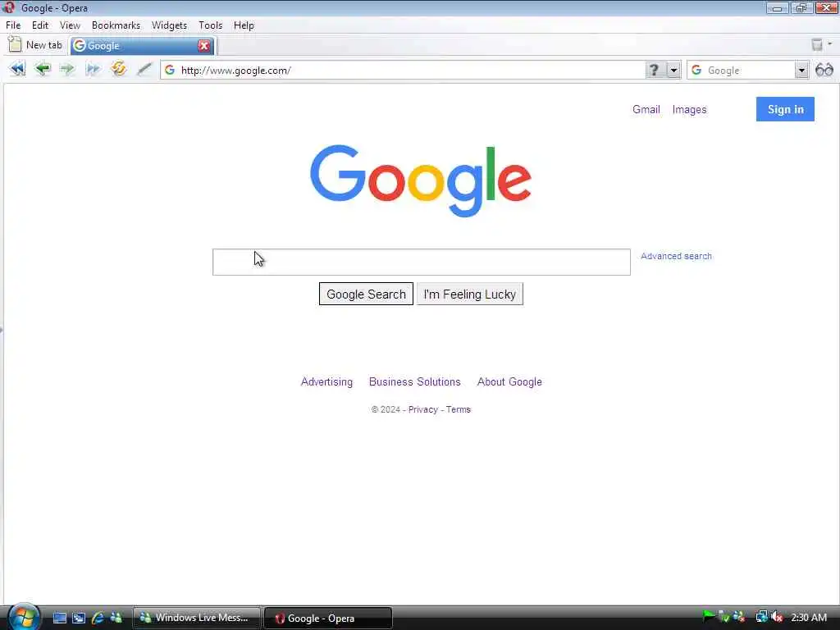Click the Google logo image
This screenshot has width=840, height=630.
(x=421, y=180)
